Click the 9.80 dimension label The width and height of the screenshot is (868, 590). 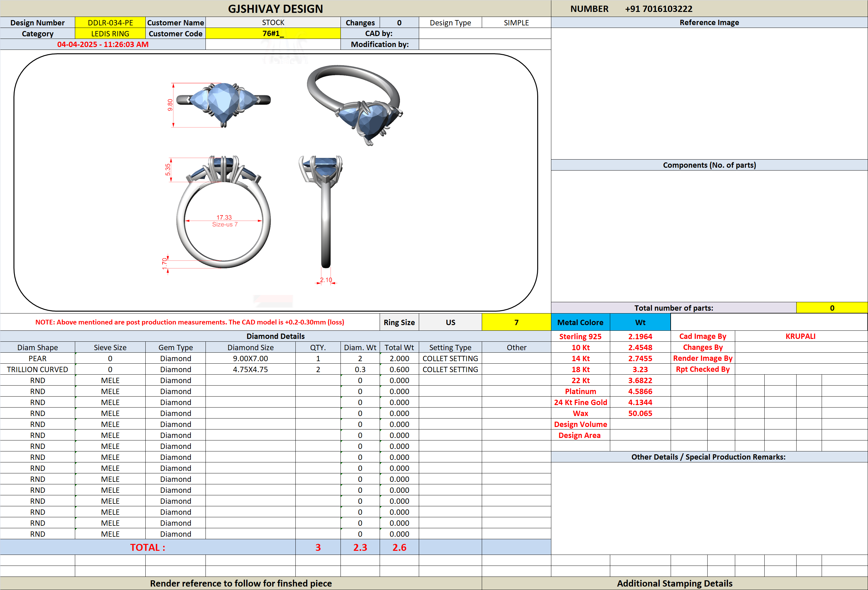coord(170,105)
